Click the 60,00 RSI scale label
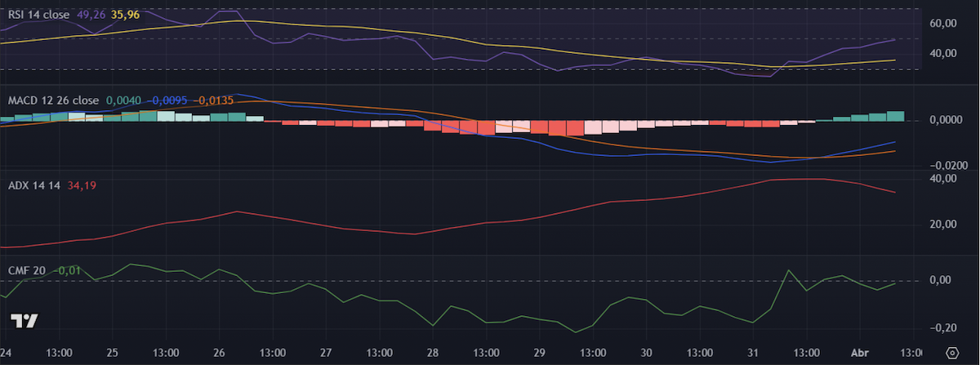980x365 pixels. (942, 24)
